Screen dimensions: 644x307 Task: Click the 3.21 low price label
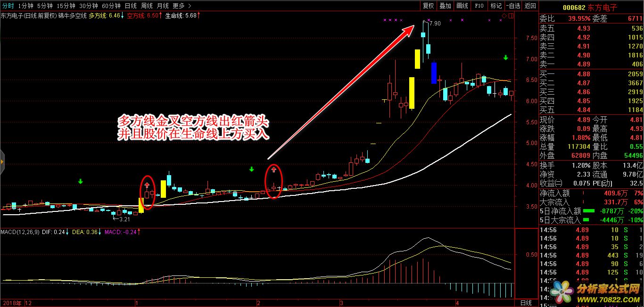(124, 219)
